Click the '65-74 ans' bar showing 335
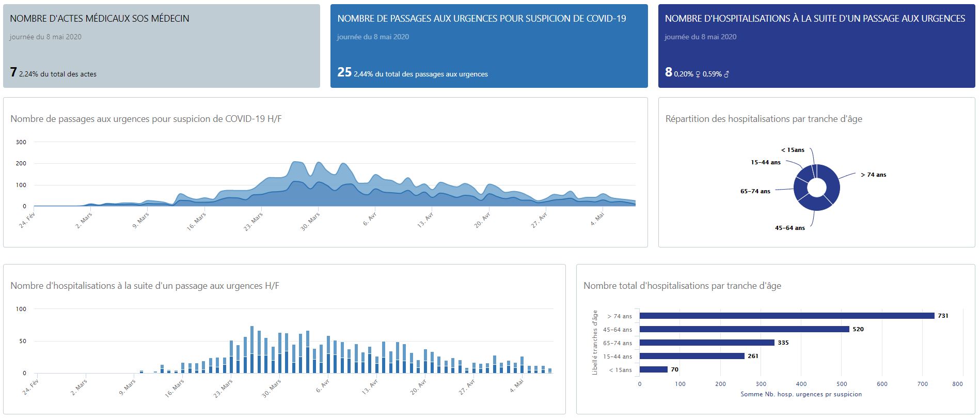 [x=707, y=343]
